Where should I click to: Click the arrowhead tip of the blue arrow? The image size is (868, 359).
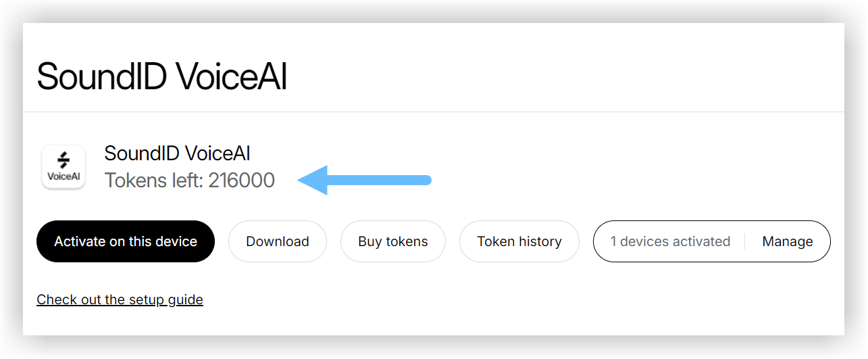(301, 180)
